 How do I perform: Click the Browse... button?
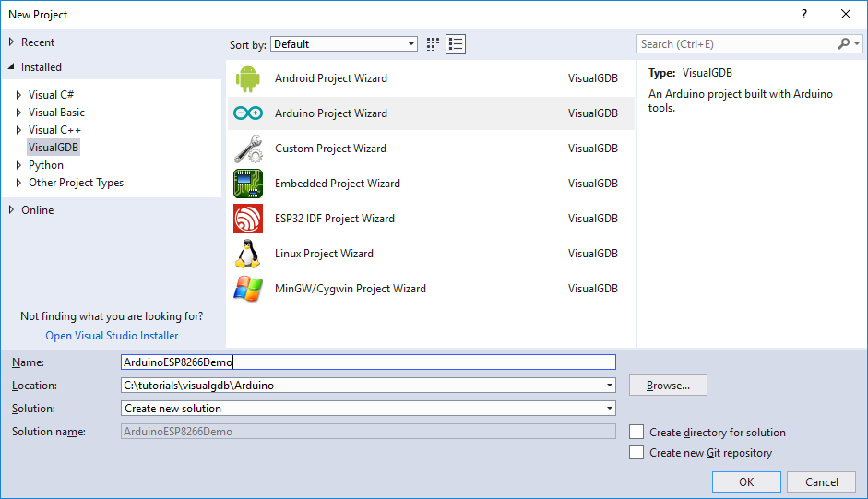[x=668, y=386]
